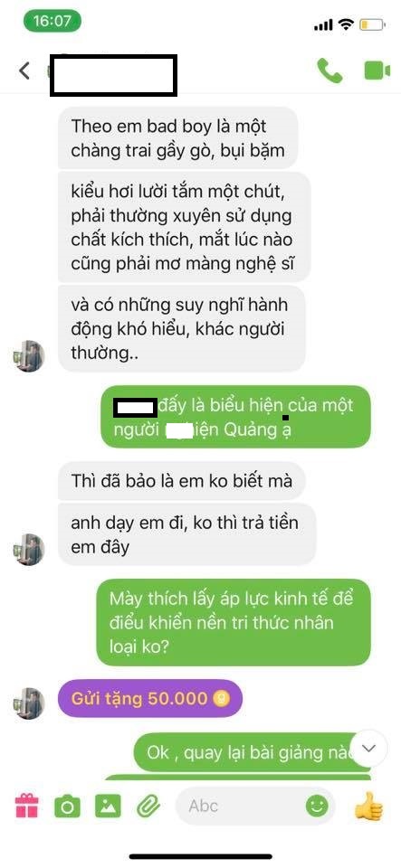Attach a file with the paperclip icon
Image resolution: width=401 pixels, height=868 pixels.
[x=148, y=806]
